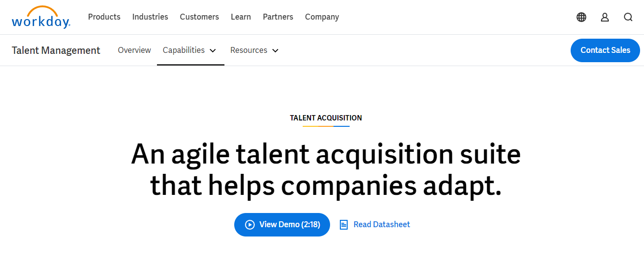Open the language globe selector
Image resolution: width=644 pixels, height=260 pixels.
[581, 17]
